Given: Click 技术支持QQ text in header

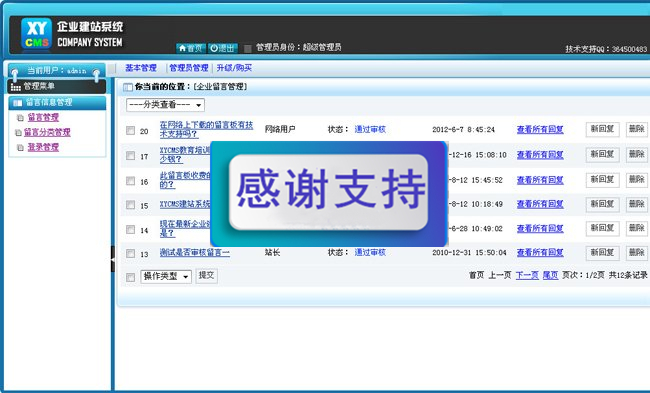Looking at the screenshot, I should [x=606, y=49].
